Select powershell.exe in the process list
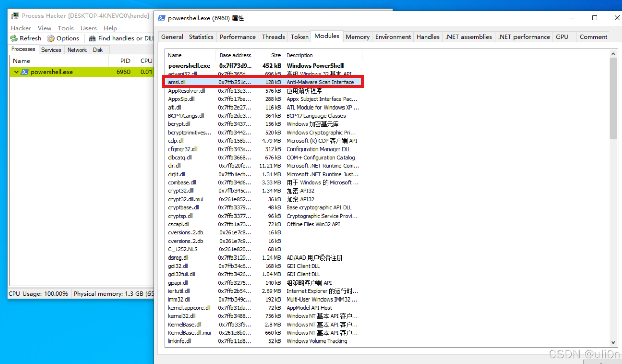The width and height of the screenshot is (622, 364). pyautogui.click(x=82, y=72)
